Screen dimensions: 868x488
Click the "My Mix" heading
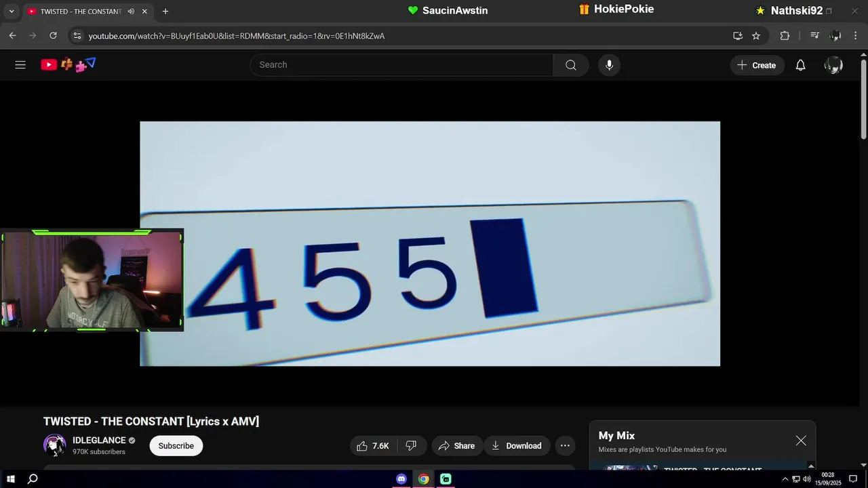pos(616,436)
